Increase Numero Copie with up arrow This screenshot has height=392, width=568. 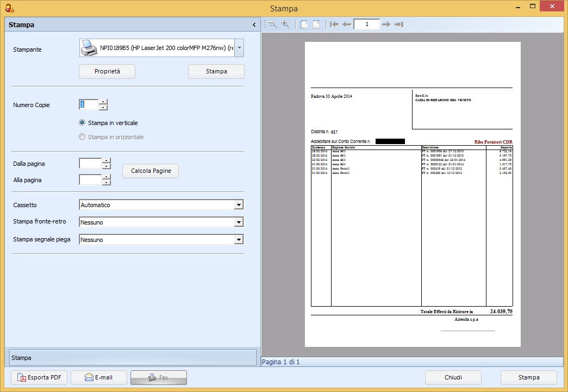tap(103, 102)
